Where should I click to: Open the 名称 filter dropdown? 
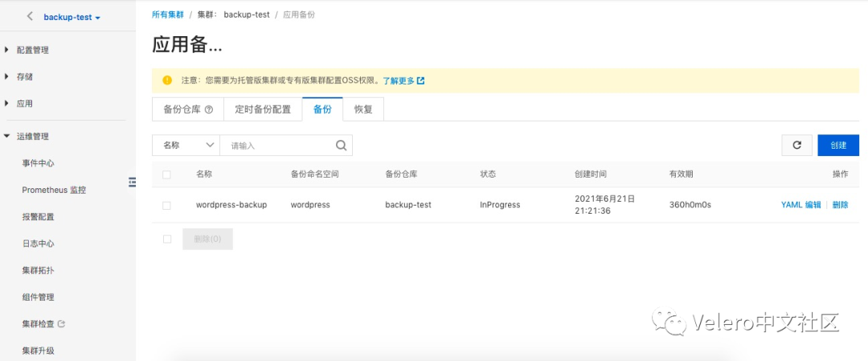pos(186,145)
